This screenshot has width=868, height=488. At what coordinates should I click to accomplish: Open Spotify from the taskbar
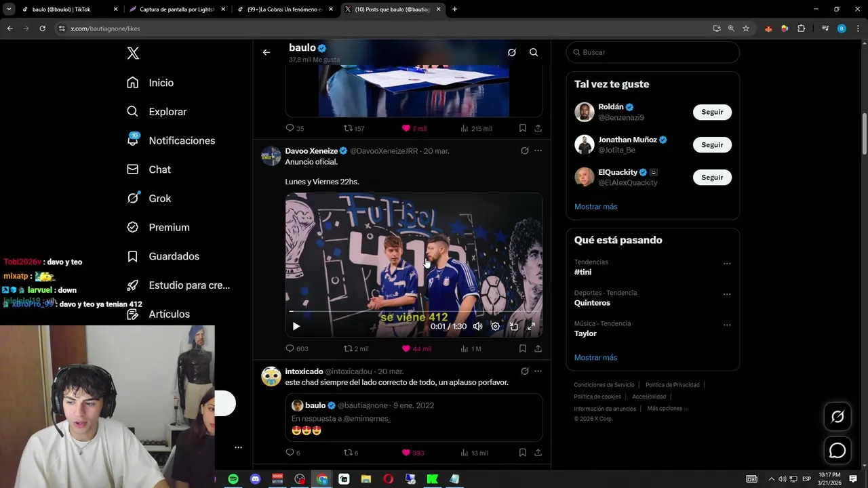click(233, 479)
